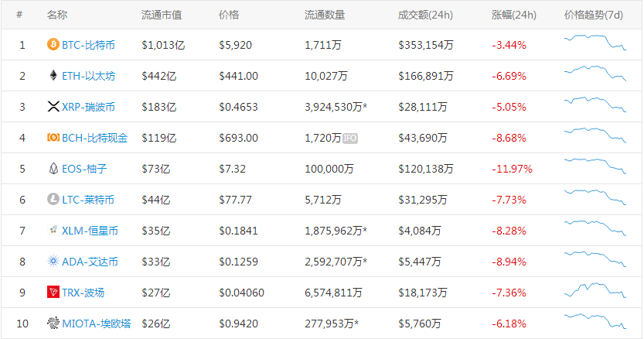Sort by the 价格 column header

pyautogui.click(x=229, y=15)
